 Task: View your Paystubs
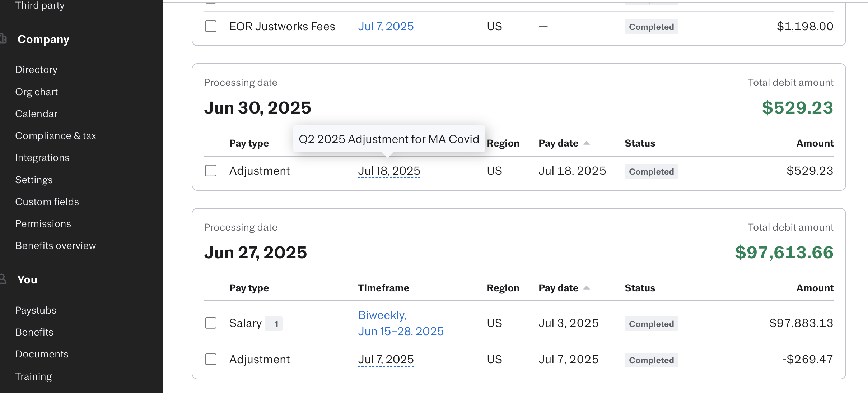(36, 310)
